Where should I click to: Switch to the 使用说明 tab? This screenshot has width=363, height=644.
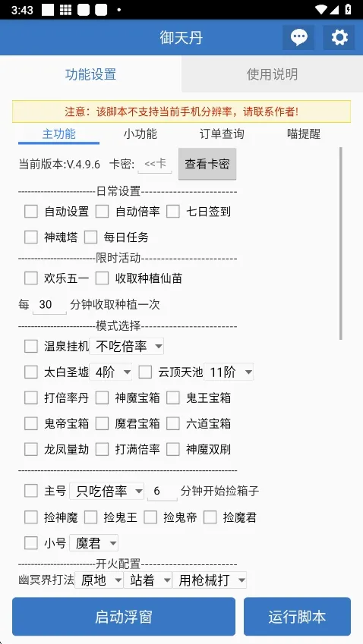[272, 74]
